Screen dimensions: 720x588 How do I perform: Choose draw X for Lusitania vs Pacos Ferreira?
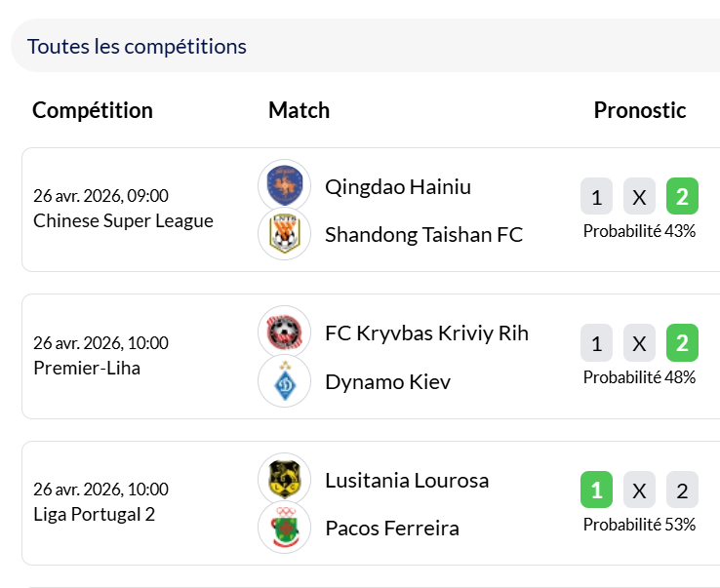(639, 490)
